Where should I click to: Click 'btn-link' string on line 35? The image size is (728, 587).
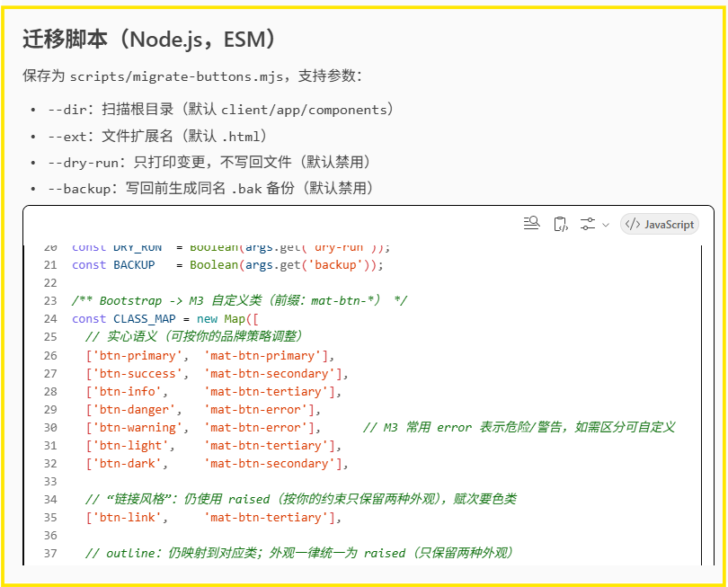[128, 518]
